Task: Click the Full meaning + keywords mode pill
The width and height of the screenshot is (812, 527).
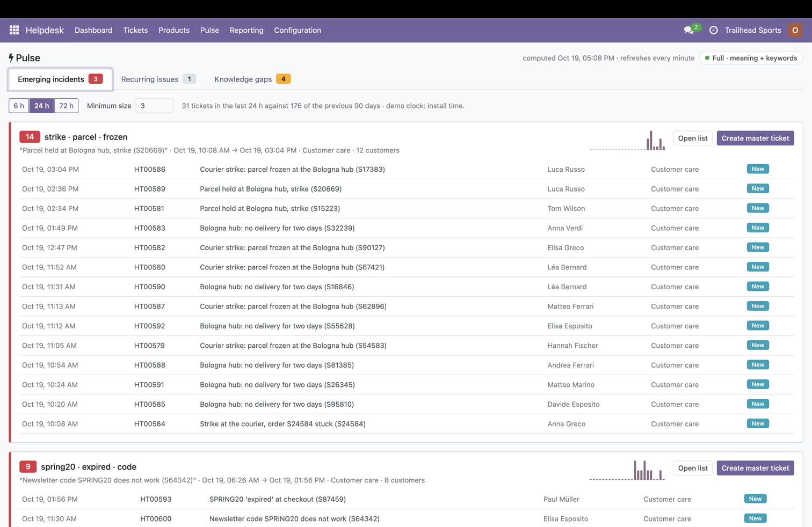Action: point(751,58)
